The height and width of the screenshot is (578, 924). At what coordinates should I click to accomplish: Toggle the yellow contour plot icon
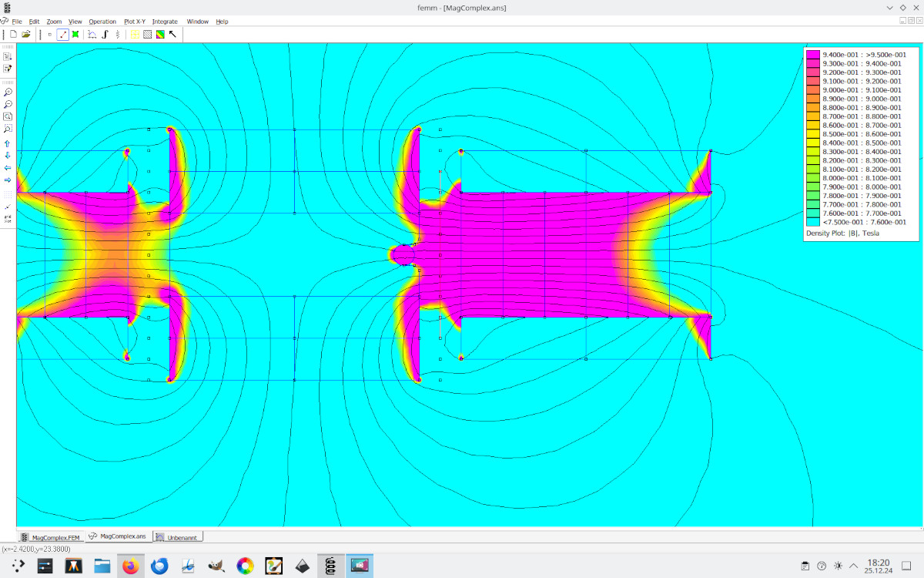[135, 34]
